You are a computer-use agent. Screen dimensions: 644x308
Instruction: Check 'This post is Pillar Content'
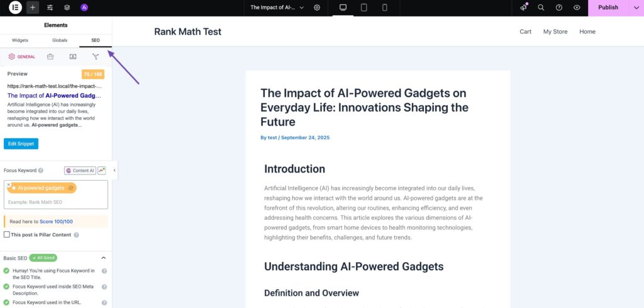7,235
